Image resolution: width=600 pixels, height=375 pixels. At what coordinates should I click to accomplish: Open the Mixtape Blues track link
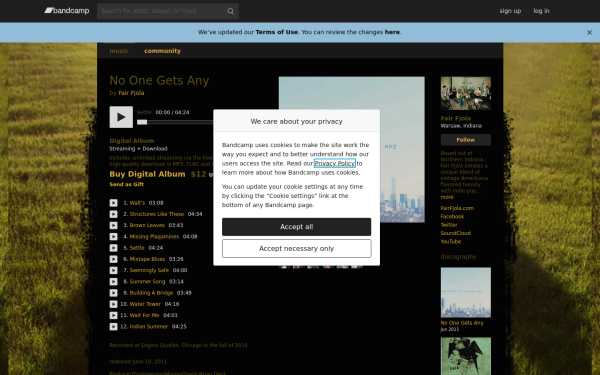[147, 259]
